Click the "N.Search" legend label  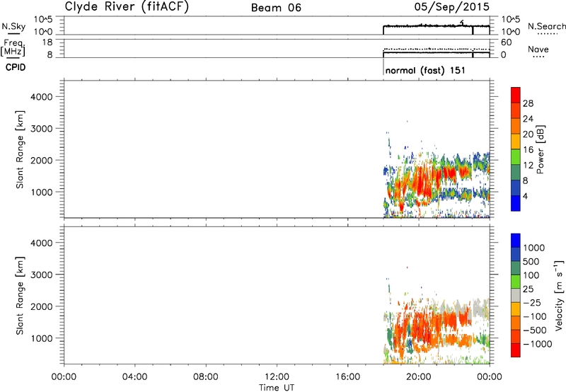tap(547, 26)
